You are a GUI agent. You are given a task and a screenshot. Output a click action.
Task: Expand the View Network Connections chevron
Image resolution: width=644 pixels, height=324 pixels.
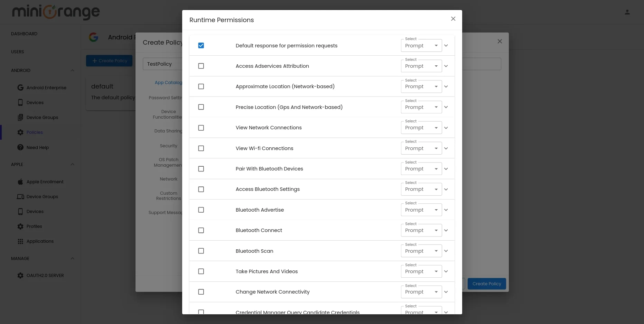tap(446, 128)
